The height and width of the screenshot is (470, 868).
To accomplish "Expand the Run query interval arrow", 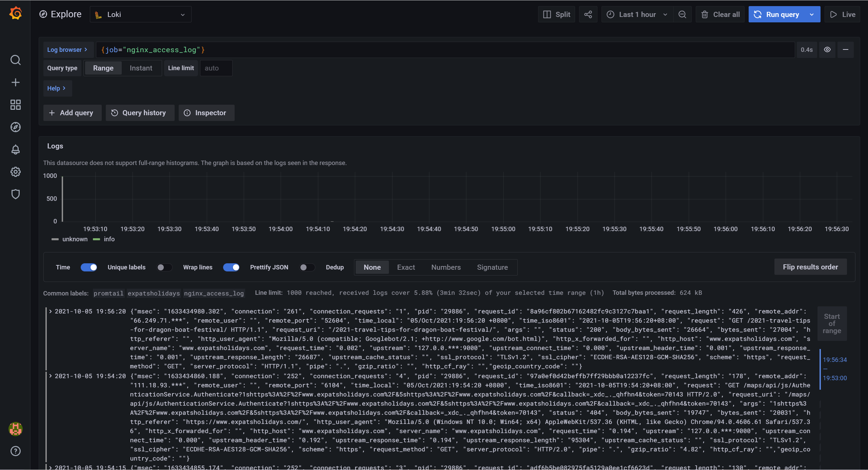I will (812, 14).
